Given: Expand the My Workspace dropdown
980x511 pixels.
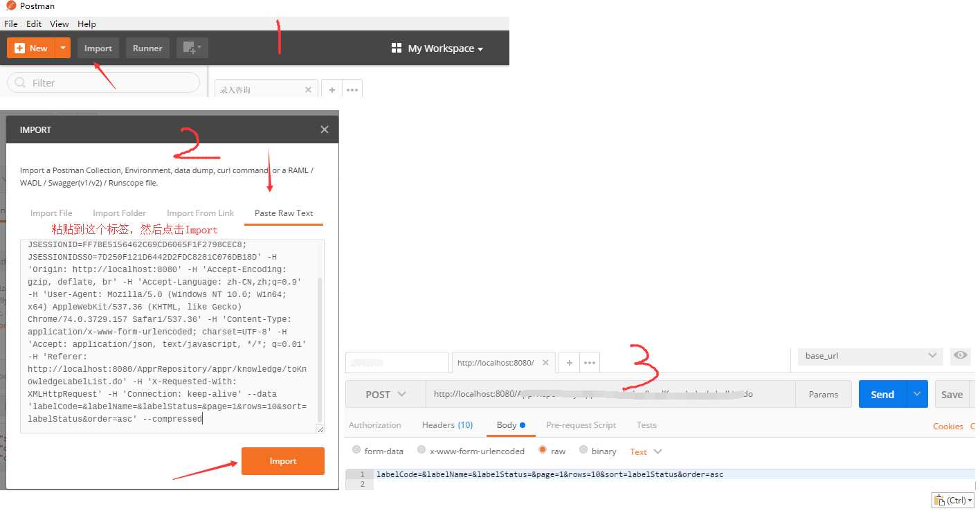Looking at the screenshot, I should pos(445,48).
